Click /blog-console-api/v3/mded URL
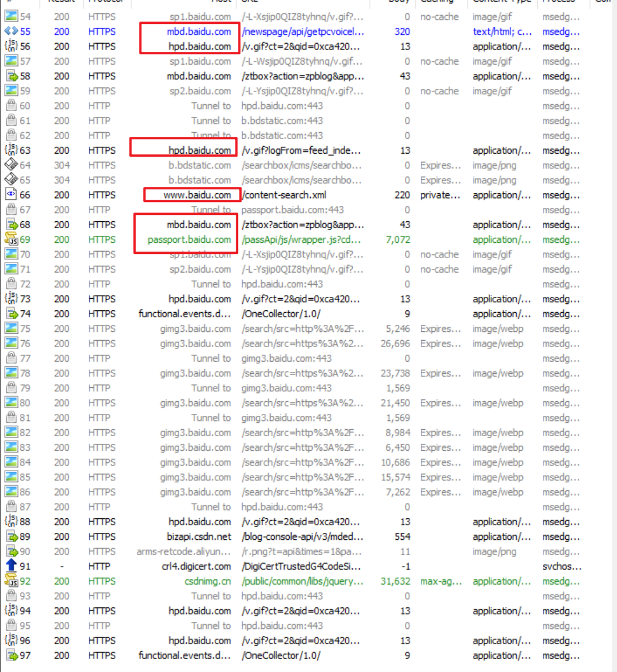The width and height of the screenshot is (617, 672). (303, 536)
